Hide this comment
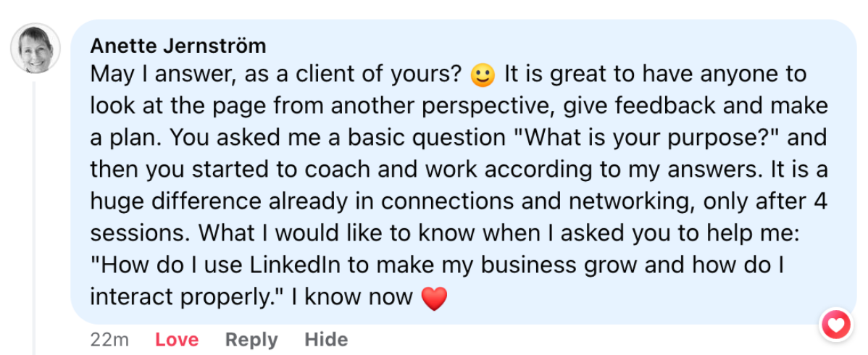Image resolution: width=868 pixels, height=355 pixels. [x=326, y=339]
